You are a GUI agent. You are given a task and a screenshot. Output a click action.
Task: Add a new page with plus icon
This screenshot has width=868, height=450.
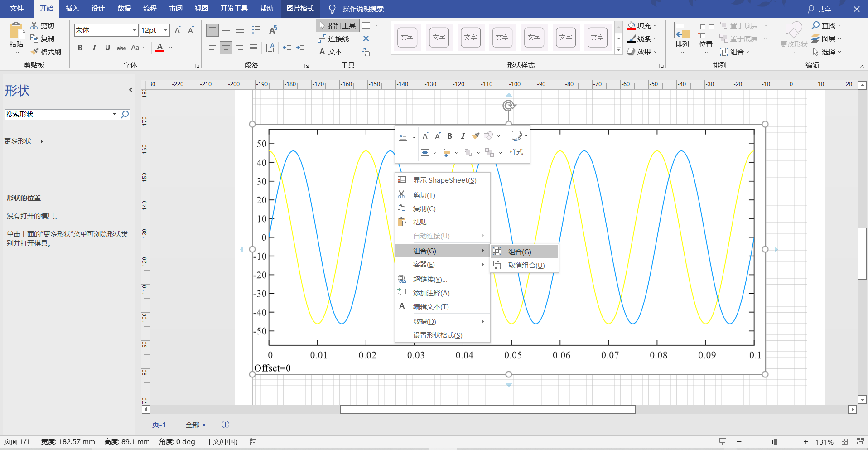(225, 425)
